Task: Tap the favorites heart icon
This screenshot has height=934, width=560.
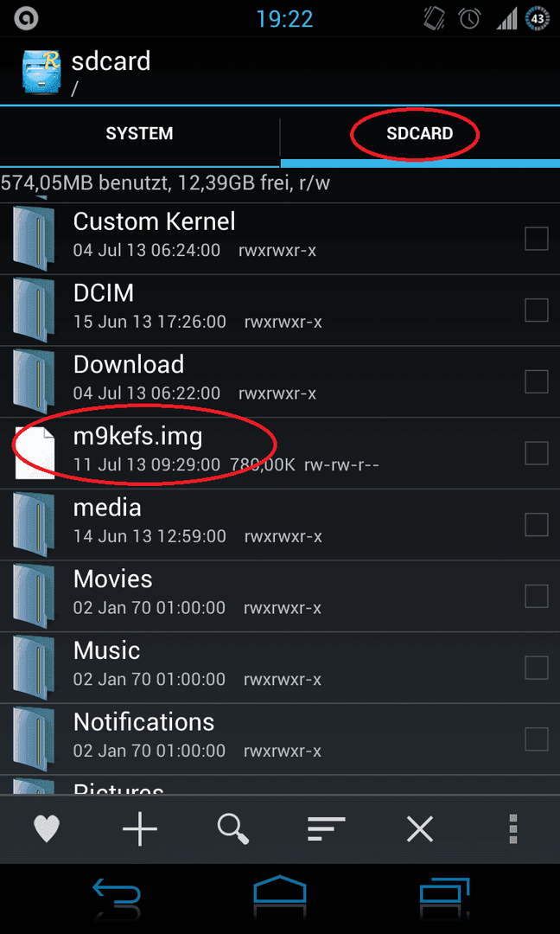Action: tap(47, 828)
